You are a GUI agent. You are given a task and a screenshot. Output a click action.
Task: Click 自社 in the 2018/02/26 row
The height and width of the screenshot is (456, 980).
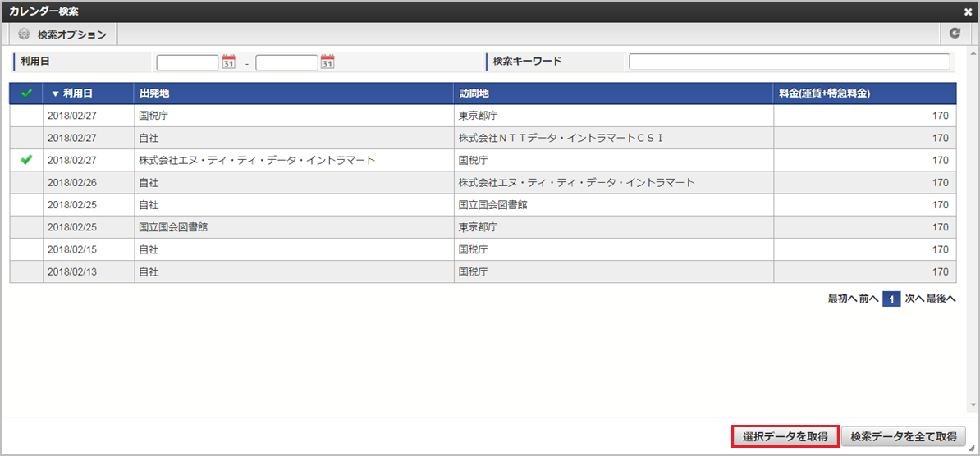(149, 182)
